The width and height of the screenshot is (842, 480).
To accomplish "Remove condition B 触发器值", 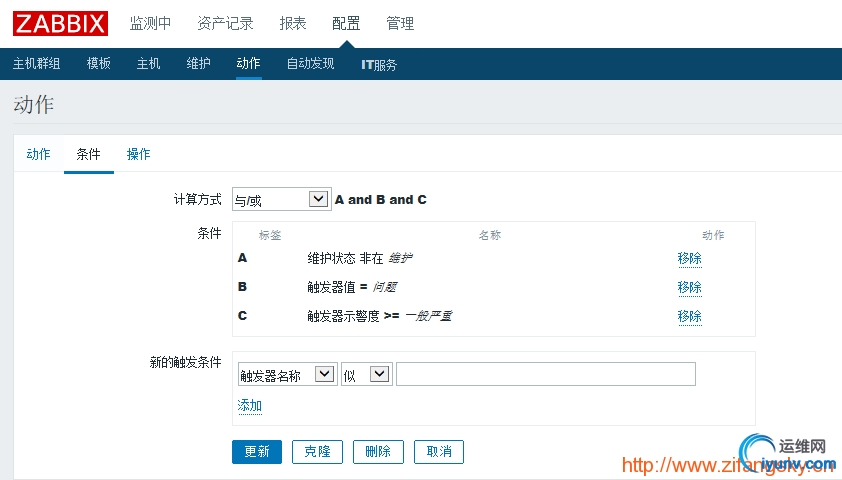I will coord(689,288).
